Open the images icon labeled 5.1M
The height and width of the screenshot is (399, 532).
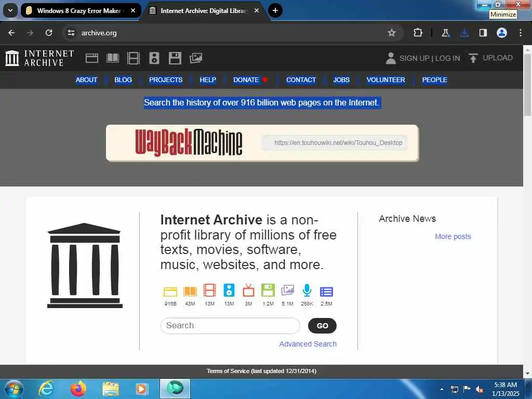tap(287, 290)
